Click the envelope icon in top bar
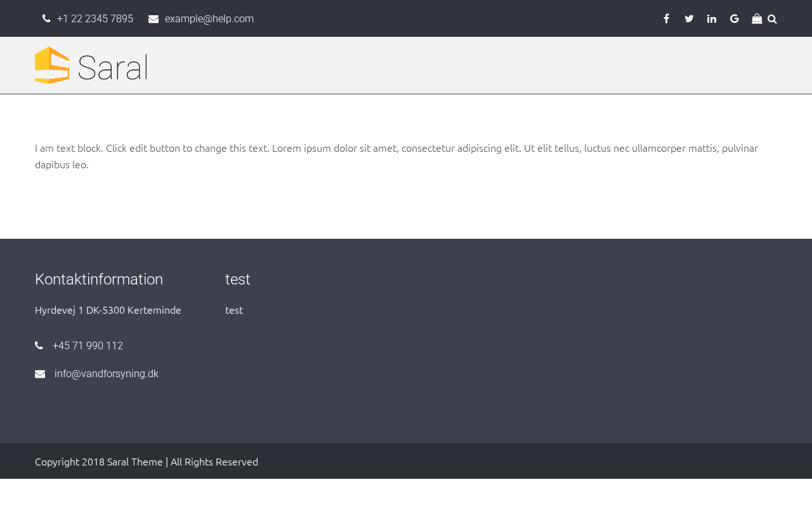 [154, 19]
